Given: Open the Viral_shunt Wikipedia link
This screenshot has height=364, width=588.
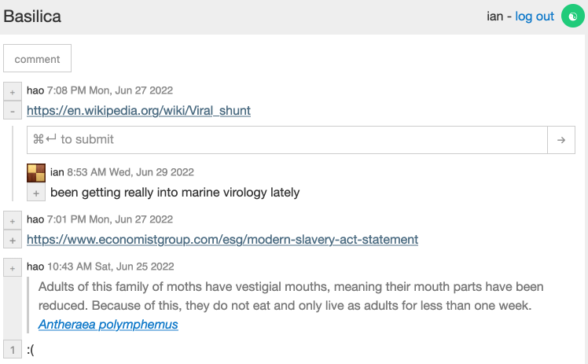Looking at the screenshot, I should [138, 111].
